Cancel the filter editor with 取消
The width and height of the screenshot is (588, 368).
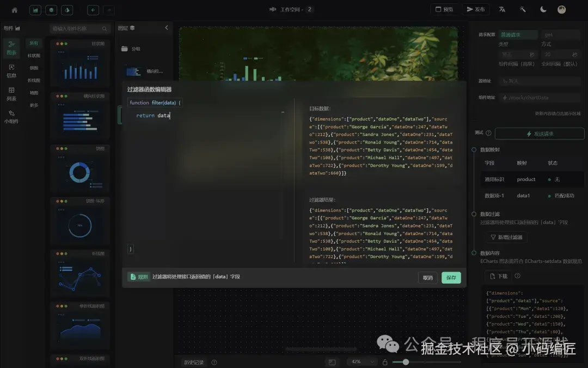427,277
